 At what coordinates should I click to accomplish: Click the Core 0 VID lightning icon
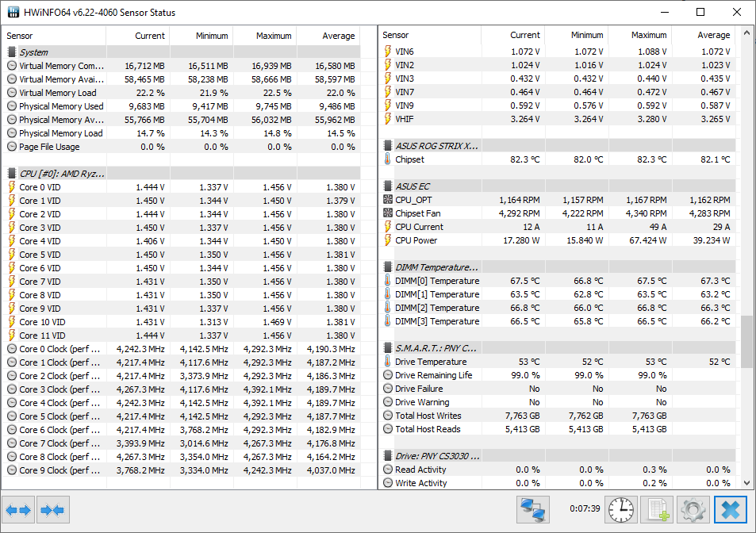pyautogui.click(x=12, y=187)
